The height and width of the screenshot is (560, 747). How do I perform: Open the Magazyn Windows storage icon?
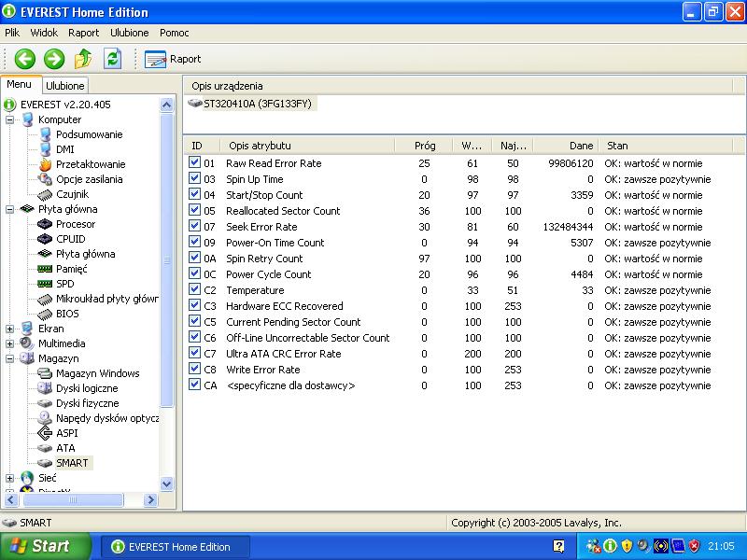(45, 373)
